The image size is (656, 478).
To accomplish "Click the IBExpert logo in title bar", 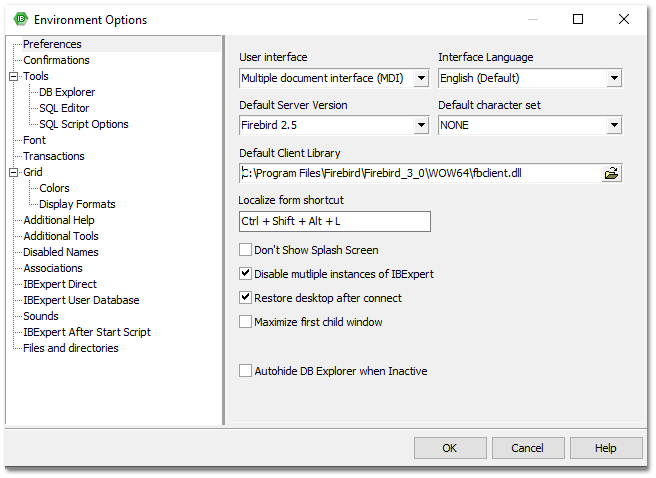I will tap(20, 19).
